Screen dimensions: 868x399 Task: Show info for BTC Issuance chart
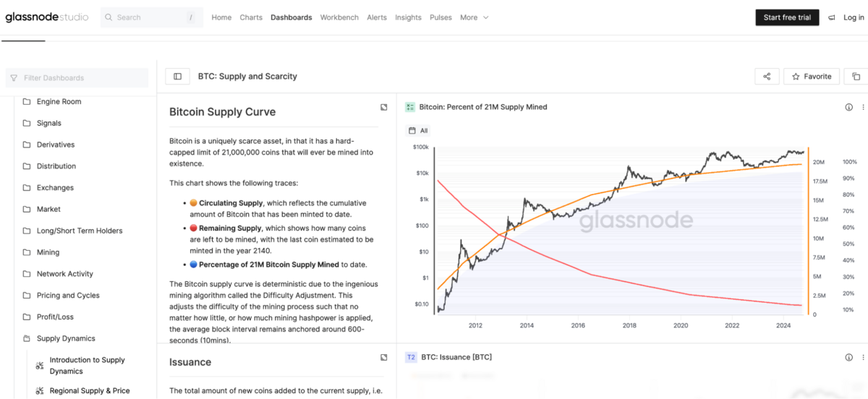(x=849, y=357)
